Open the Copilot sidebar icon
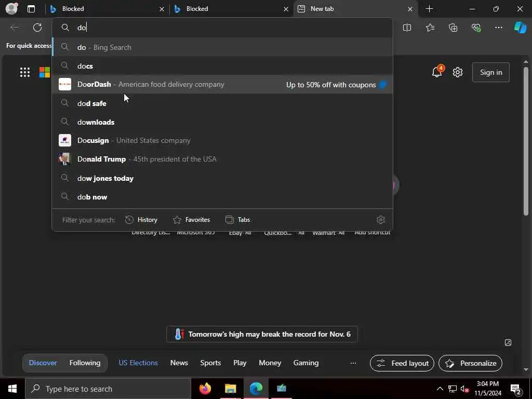Image resolution: width=532 pixels, height=399 pixels. tap(520, 28)
